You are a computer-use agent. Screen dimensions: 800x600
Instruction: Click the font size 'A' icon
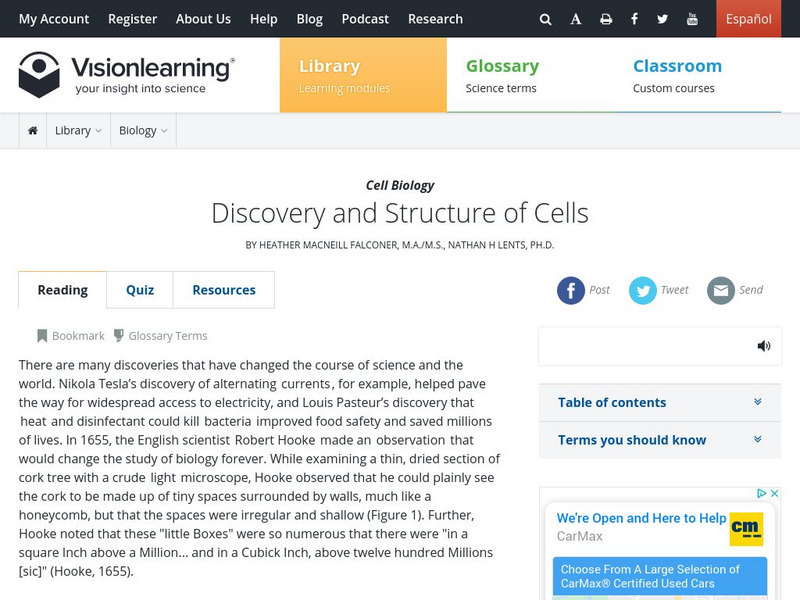click(576, 19)
